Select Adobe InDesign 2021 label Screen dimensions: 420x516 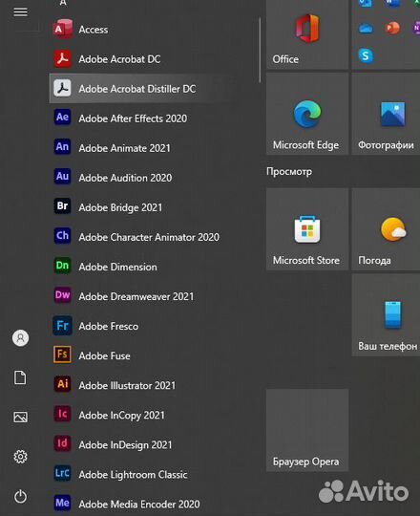pos(126,445)
